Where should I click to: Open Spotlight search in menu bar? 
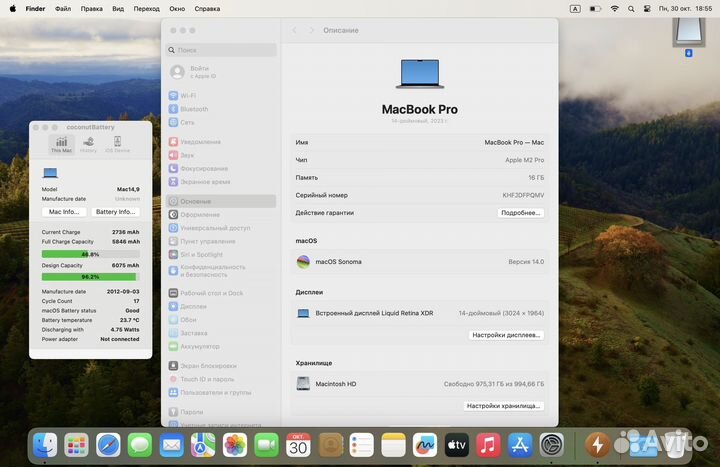tap(631, 9)
